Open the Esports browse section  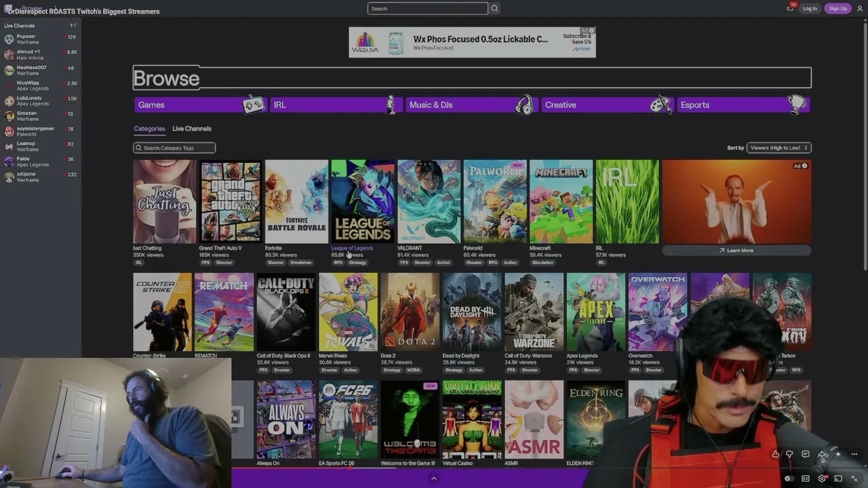743,104
